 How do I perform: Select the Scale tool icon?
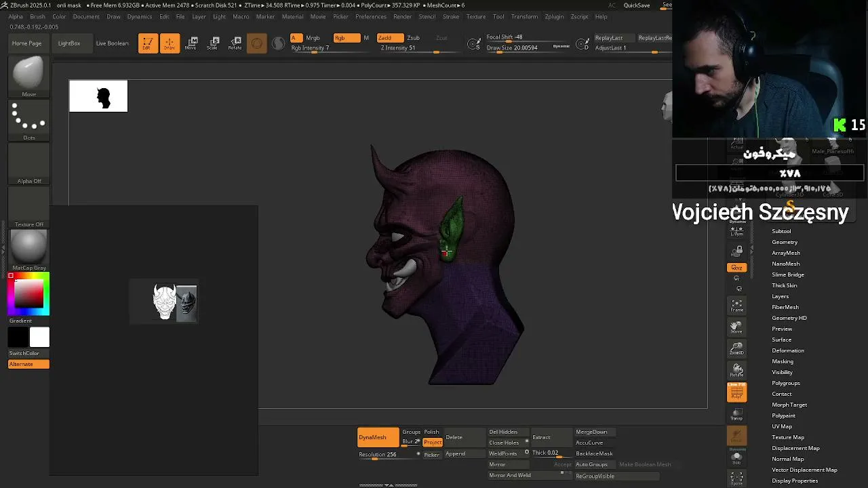(214, 43)
